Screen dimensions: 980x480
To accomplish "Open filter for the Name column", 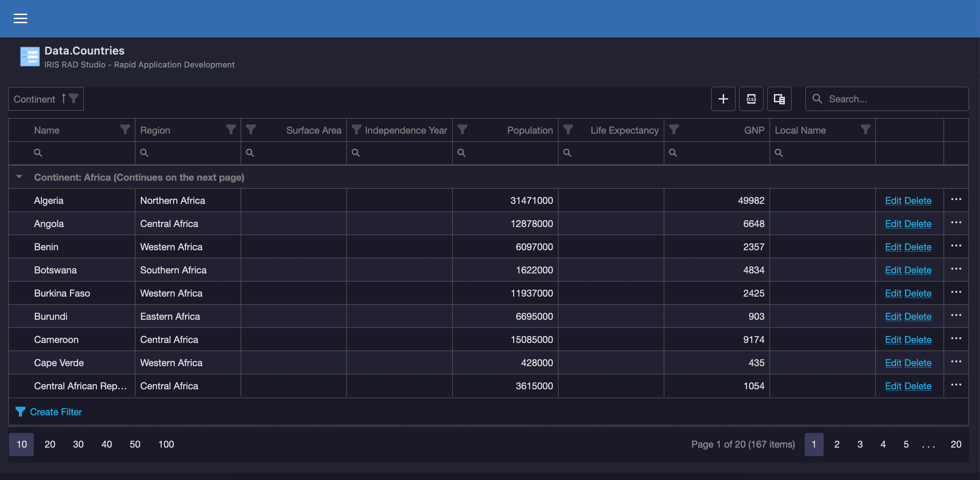I will tap(125, 130).
